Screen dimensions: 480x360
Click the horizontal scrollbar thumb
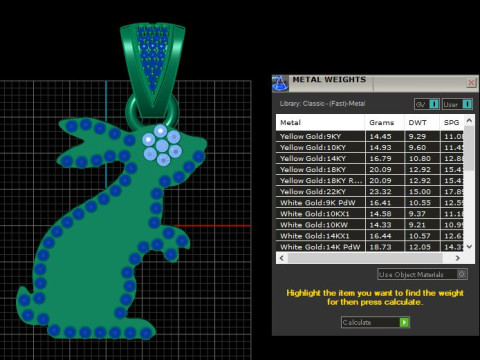pyautogui.click(x=365, y=258)
